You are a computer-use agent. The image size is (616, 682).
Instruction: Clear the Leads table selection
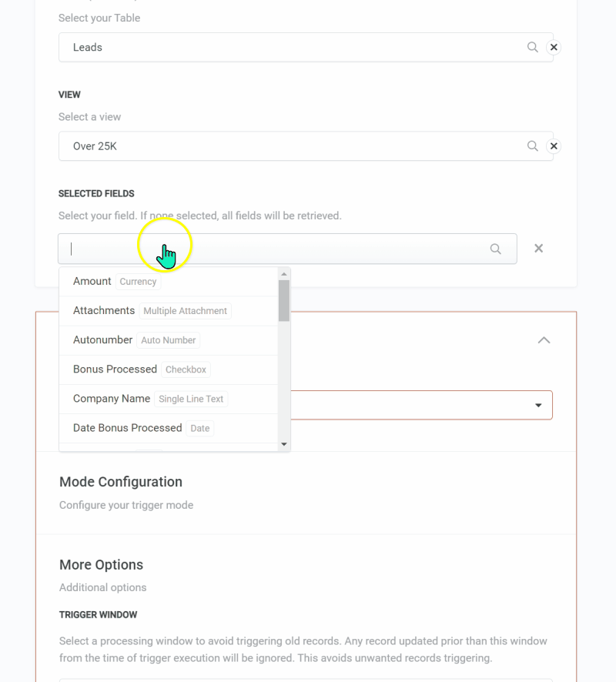click(554, 47)
